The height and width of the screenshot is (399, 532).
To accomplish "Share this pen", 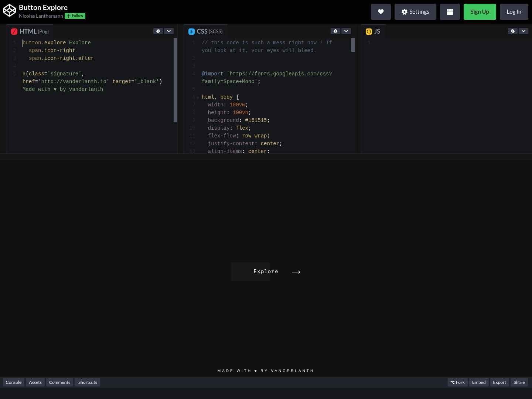I will (519, 382).
